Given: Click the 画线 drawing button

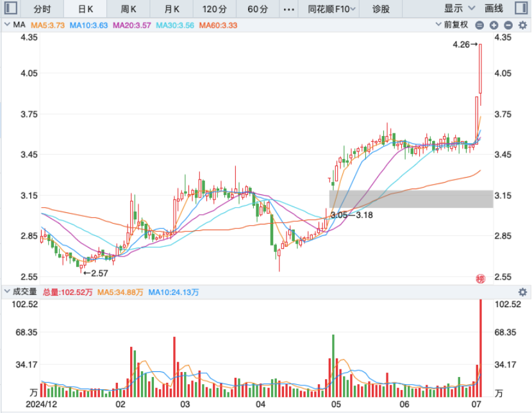Looking at the screenshot, I should tap(494, 8).
